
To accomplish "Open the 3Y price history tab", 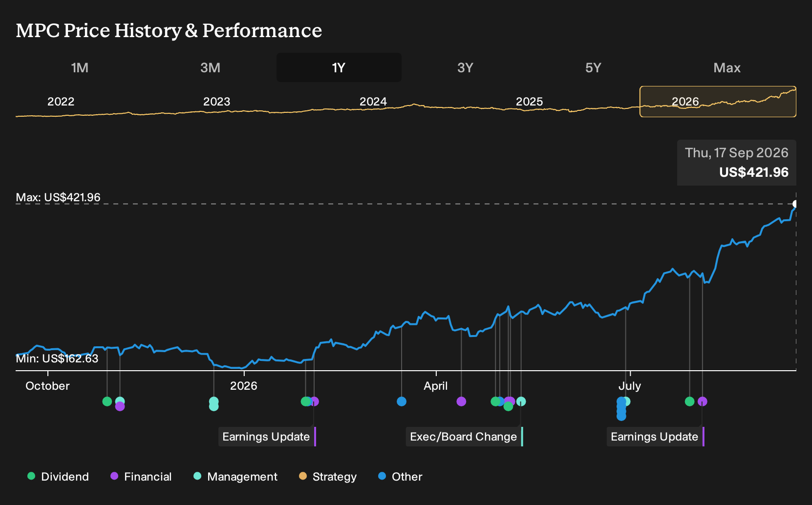I will click(x=465, y=67).
